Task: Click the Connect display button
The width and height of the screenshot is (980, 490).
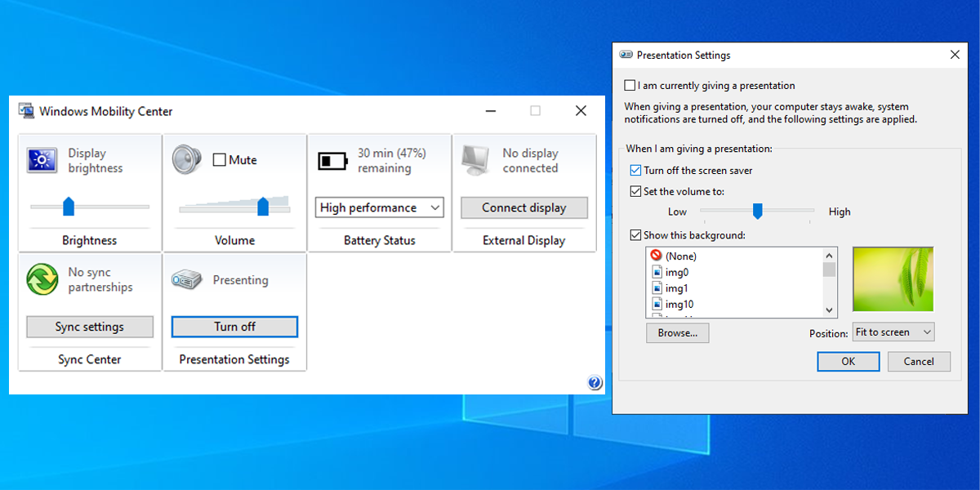Action: [524, 207]
